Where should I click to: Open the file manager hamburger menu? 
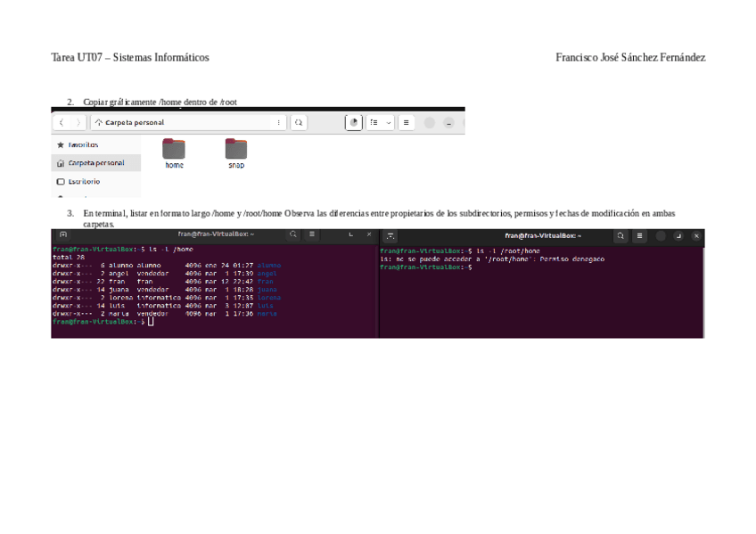pos(407,123)
